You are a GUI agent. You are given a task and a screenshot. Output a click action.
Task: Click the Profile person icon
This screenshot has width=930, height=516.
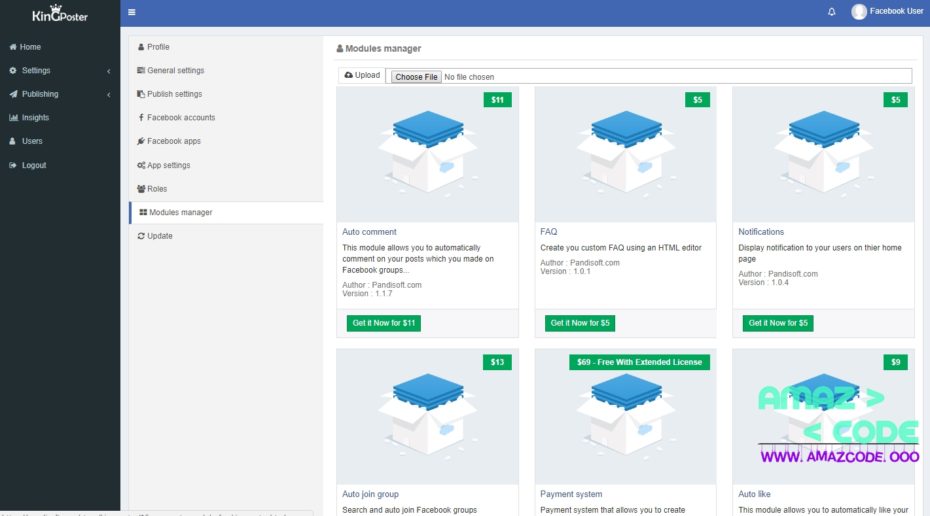(x=141, y=47)
